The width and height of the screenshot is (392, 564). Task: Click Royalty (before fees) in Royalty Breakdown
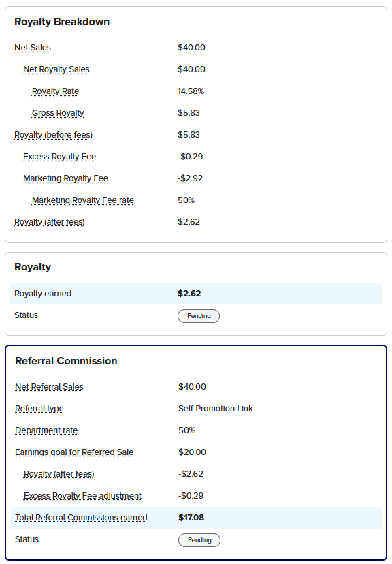coord(53,135)
